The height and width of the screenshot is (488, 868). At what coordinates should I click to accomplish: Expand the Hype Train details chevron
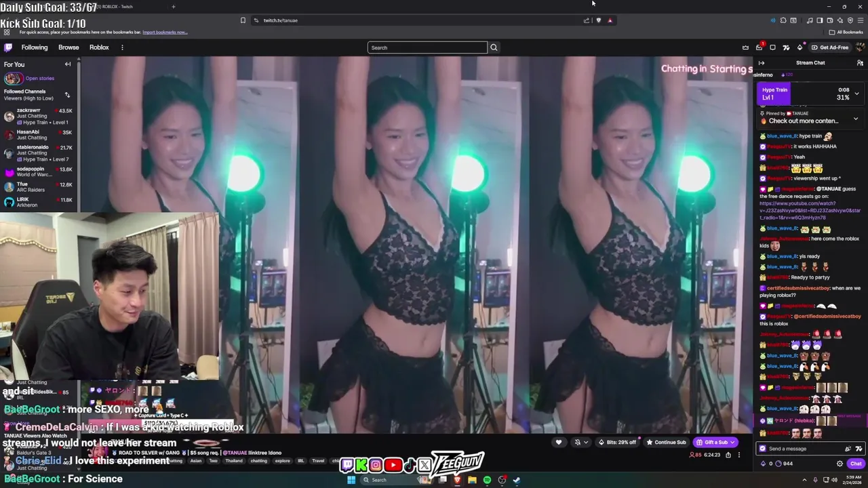(856, 94)
